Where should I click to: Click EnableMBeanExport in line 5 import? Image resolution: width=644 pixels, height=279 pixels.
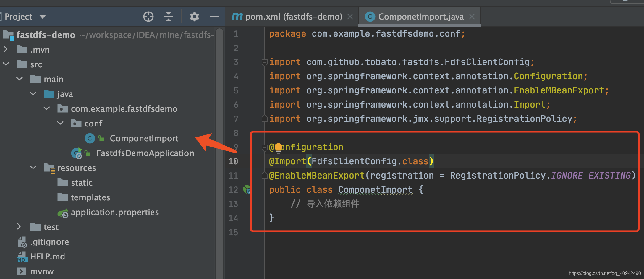coord(559,90)
